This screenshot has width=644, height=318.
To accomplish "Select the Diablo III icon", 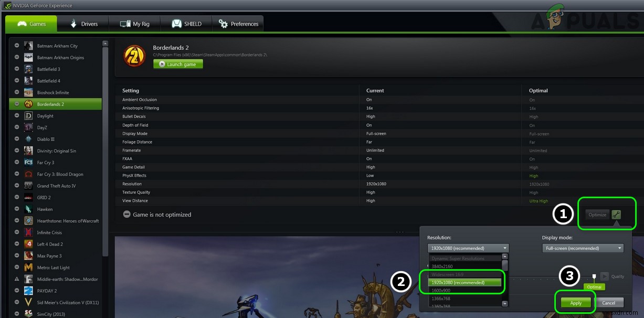I will pyautogui.click(x=28, y=139).
